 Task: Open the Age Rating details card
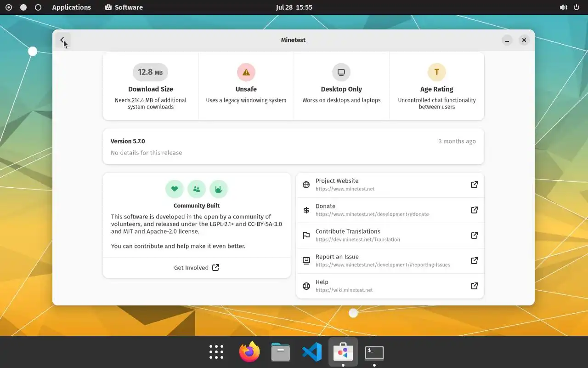tap(436, 86)
